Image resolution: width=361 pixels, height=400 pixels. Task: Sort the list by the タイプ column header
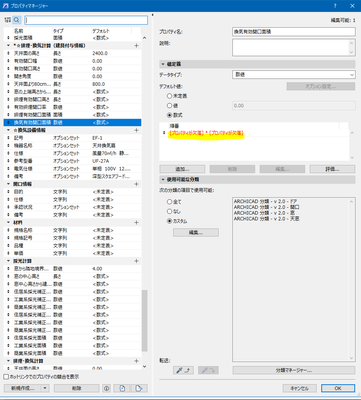58,31
